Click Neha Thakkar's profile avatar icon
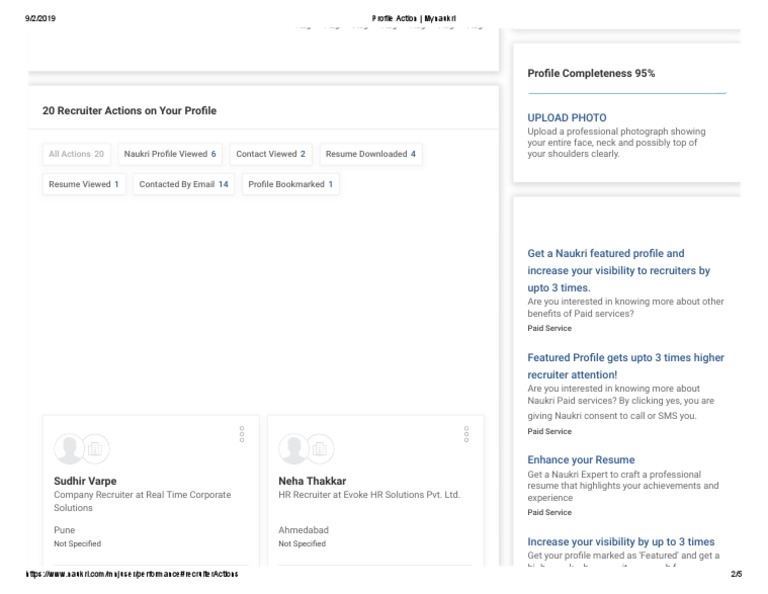 (x=293, y=450)
